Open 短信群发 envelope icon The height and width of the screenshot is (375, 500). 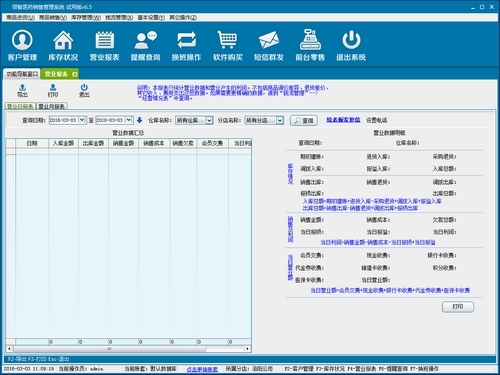269,45
